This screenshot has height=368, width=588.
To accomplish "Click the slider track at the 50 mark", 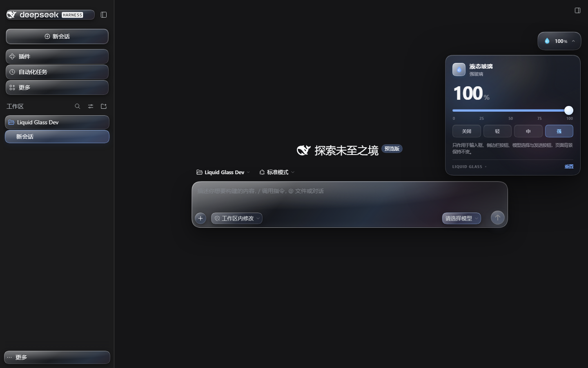I will pyautogui.click(x=511, y=110).
